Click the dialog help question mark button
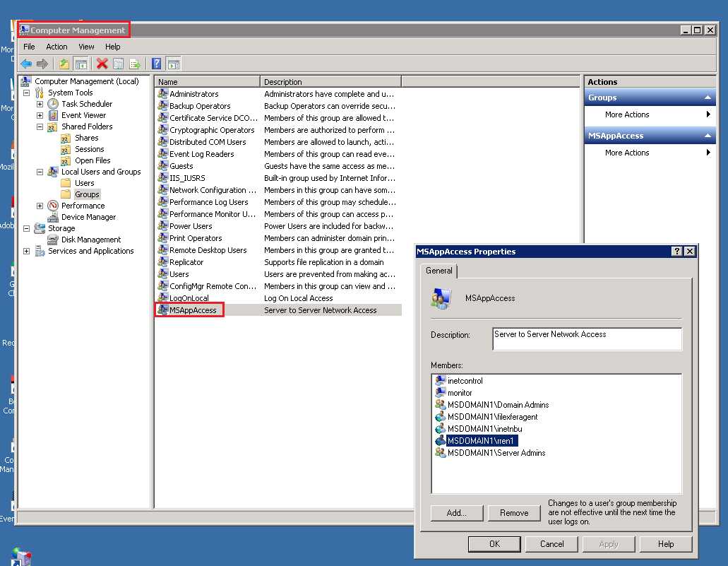728x566 pixels. [x=676, y=252]
